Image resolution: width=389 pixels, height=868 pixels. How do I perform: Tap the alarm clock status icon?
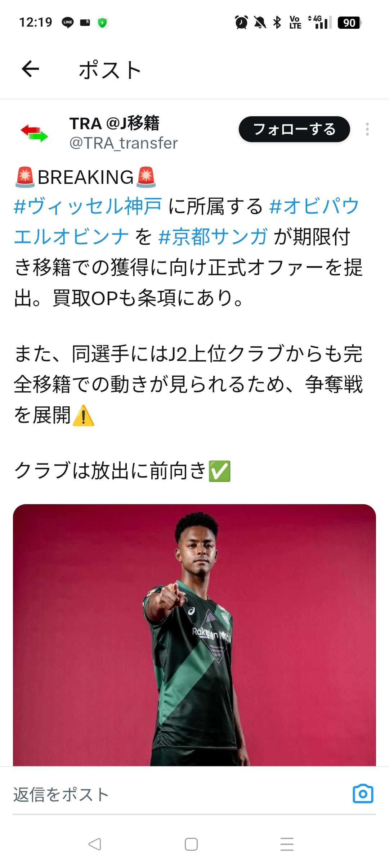(241, 22)
